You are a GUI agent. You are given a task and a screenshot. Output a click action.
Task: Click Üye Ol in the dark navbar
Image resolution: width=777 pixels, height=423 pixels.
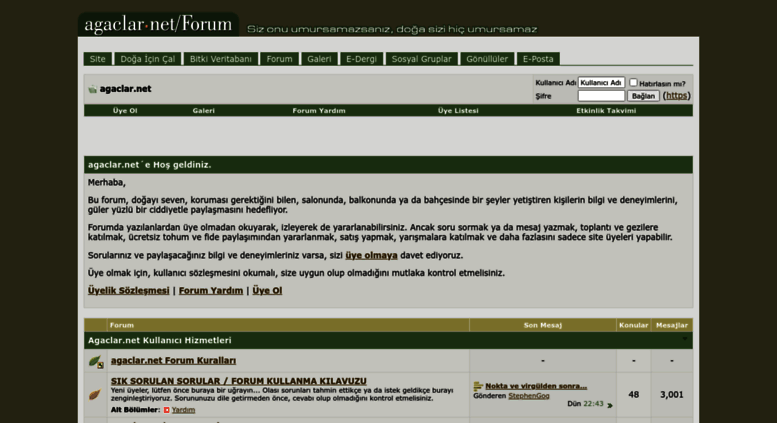click(125, 111)
